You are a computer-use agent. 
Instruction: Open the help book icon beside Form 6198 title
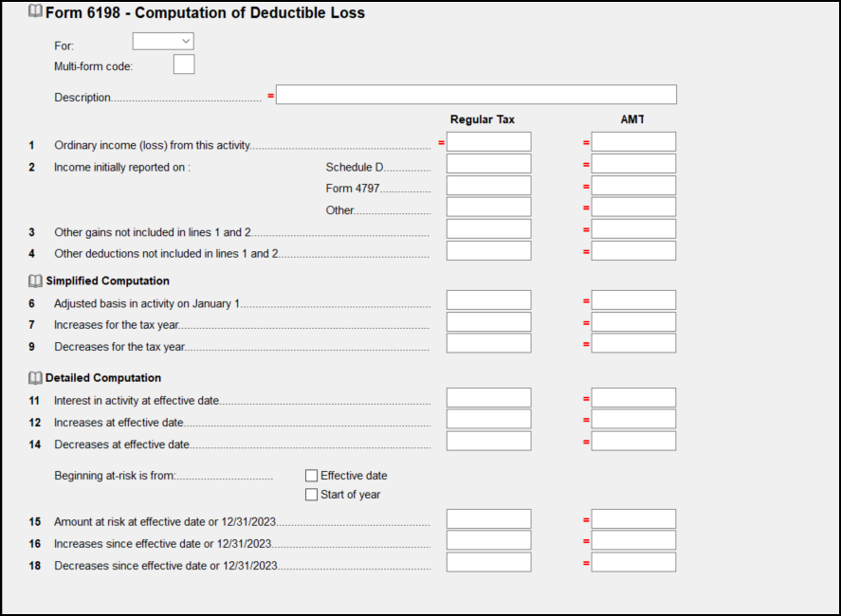point(35,11)
